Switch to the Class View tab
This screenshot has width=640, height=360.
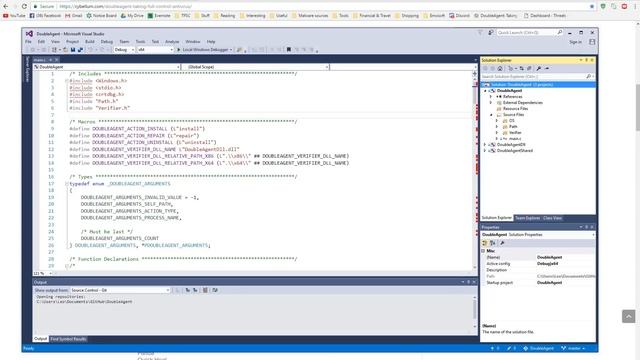tap(552, 218)
